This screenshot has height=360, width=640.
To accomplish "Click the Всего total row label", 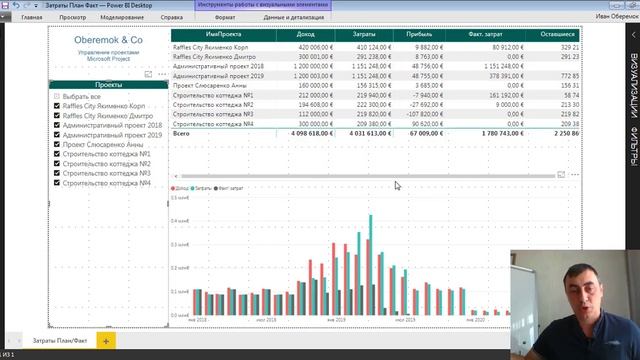I will 181,133.
